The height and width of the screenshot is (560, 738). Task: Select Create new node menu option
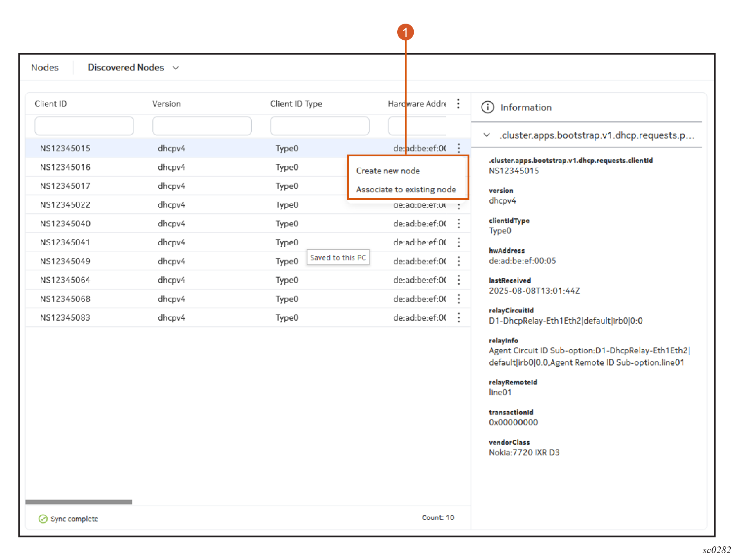pos(388,171)
